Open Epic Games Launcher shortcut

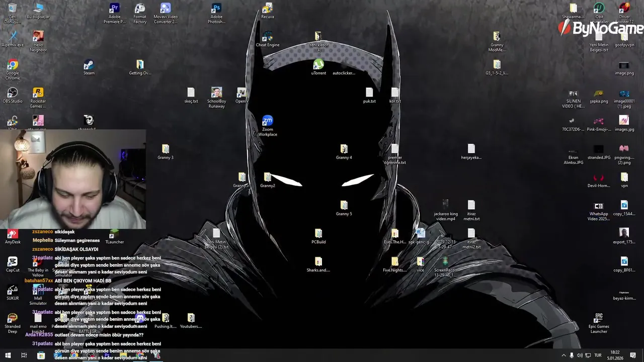tap(599, 323)
